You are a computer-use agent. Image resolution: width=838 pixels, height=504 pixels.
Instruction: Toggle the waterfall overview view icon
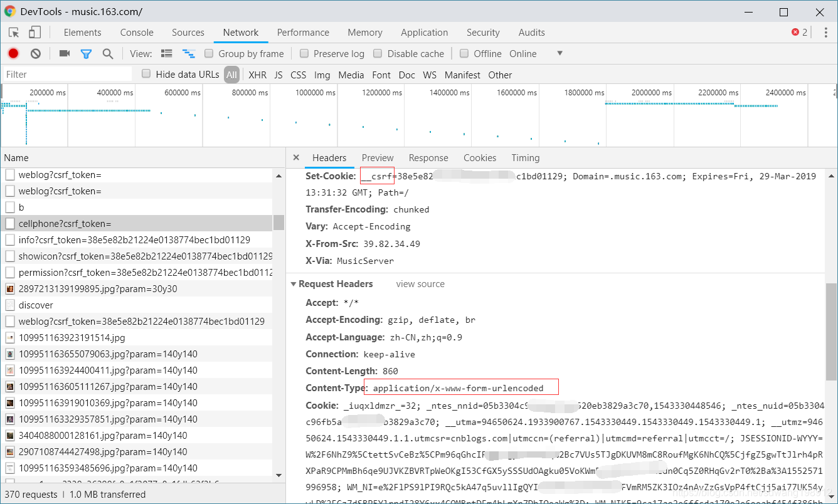coord(188,54)
